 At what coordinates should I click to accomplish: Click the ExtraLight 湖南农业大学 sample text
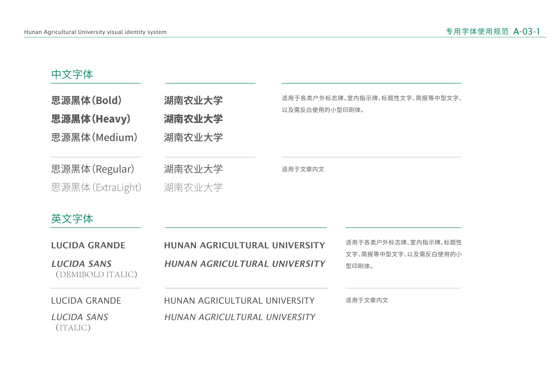pyautogui.click(x=193, y=187)
